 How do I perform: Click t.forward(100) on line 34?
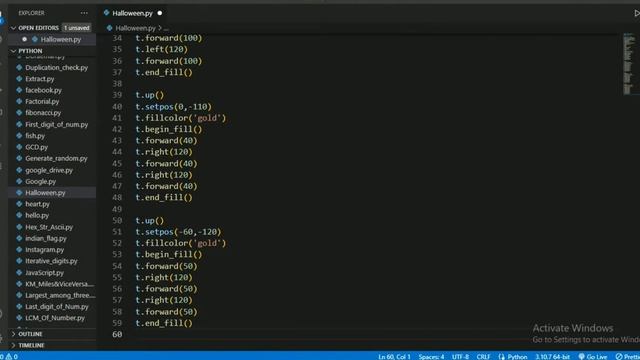pyautogui.click(x=169, y=38)
